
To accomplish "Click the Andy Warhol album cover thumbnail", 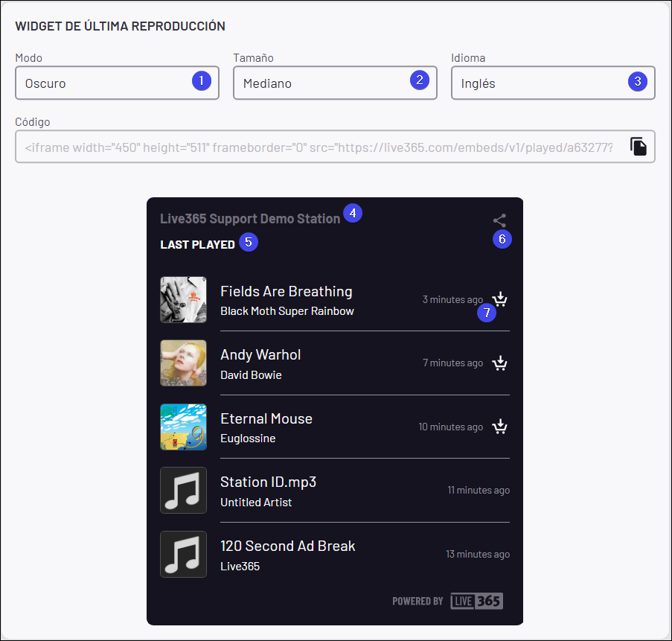I will 183,363.
